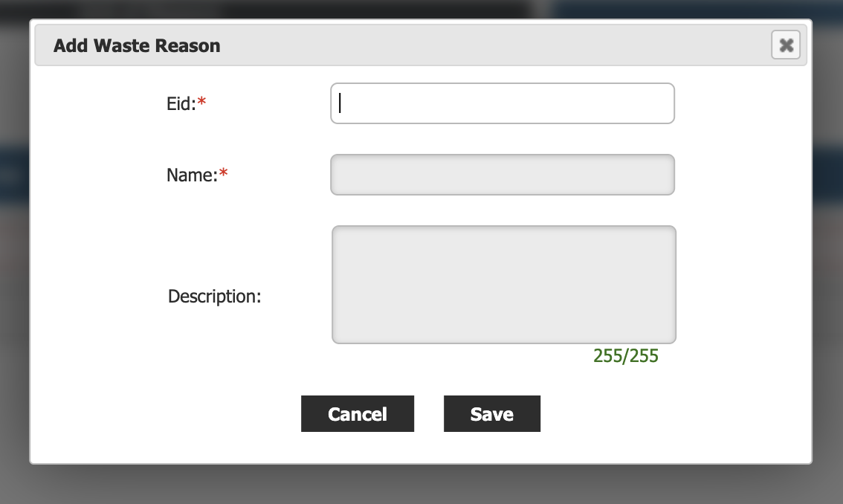Click the text cursor in the Eid field

[340, 103]
